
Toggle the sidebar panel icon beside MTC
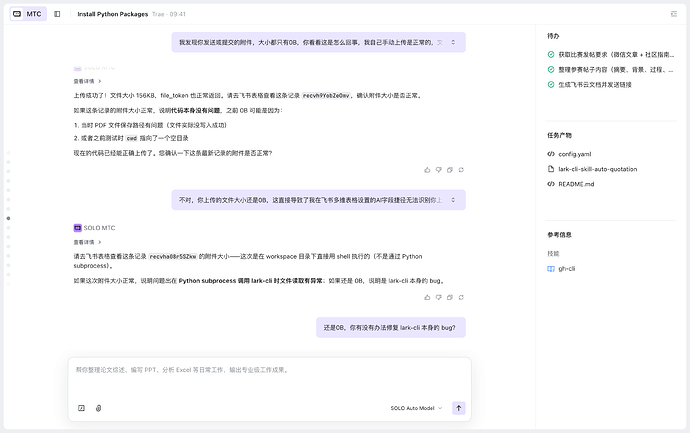[57, 14]
